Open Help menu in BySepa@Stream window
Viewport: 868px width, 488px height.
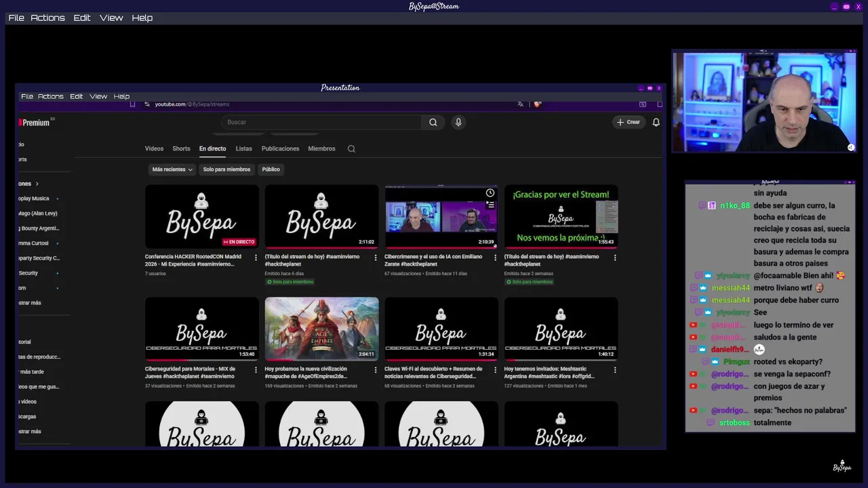coord(142,18)
